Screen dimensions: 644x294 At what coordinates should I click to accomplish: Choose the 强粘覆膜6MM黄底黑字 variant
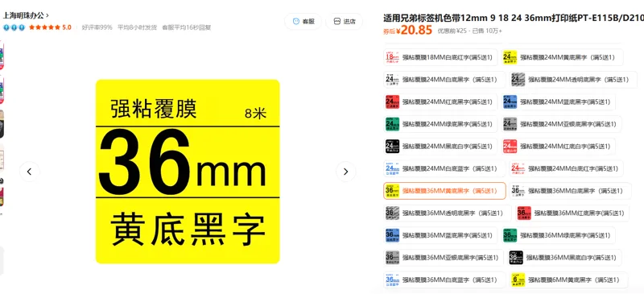coord(568,280)
